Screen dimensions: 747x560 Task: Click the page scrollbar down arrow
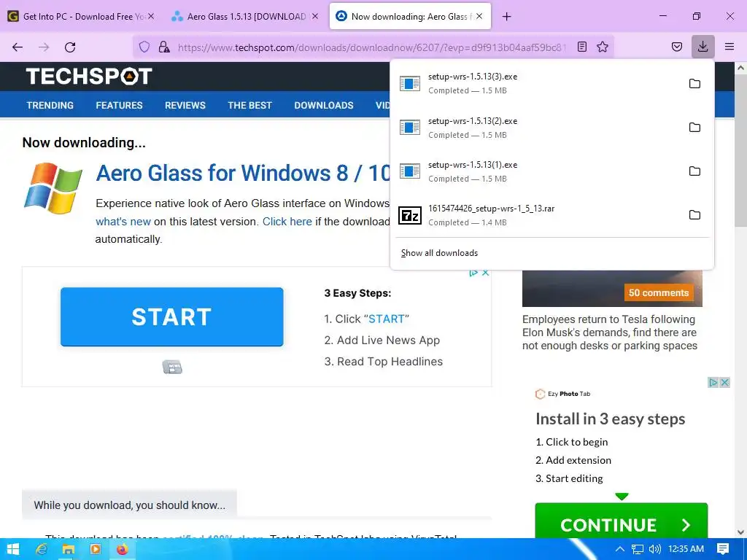point(741,532)
